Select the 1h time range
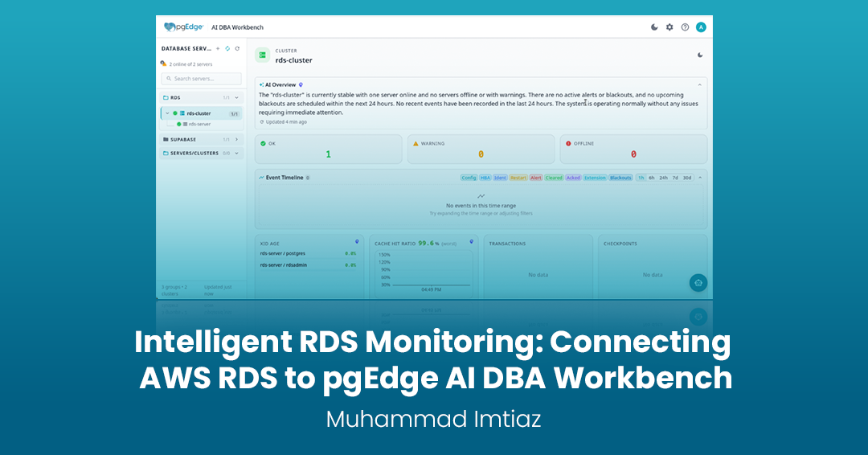Image resolution: width=868 pixels, height=455 pixels. coord(641,178)
